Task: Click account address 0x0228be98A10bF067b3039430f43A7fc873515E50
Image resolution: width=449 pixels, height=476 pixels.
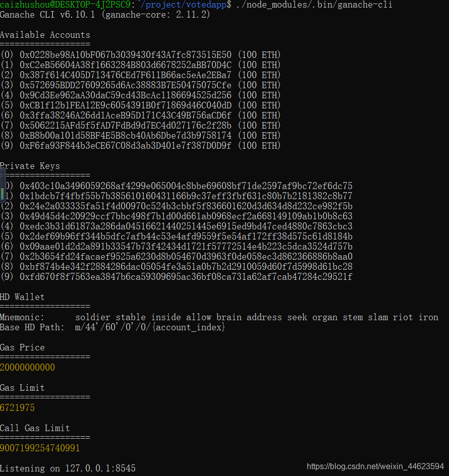Action: pyautogui.click(x=126, y=55)
